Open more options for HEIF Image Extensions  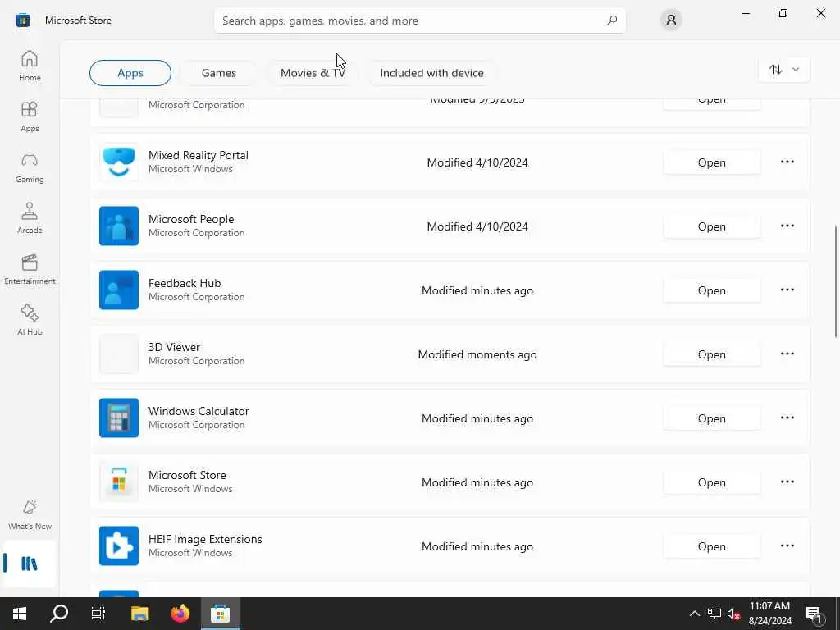tap(787, 546)
